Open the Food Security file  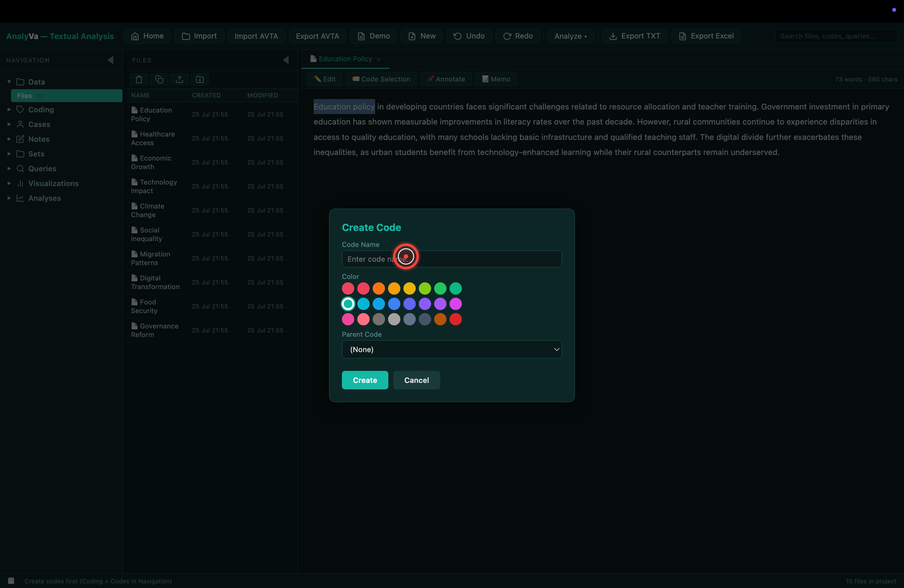[212, 306]
